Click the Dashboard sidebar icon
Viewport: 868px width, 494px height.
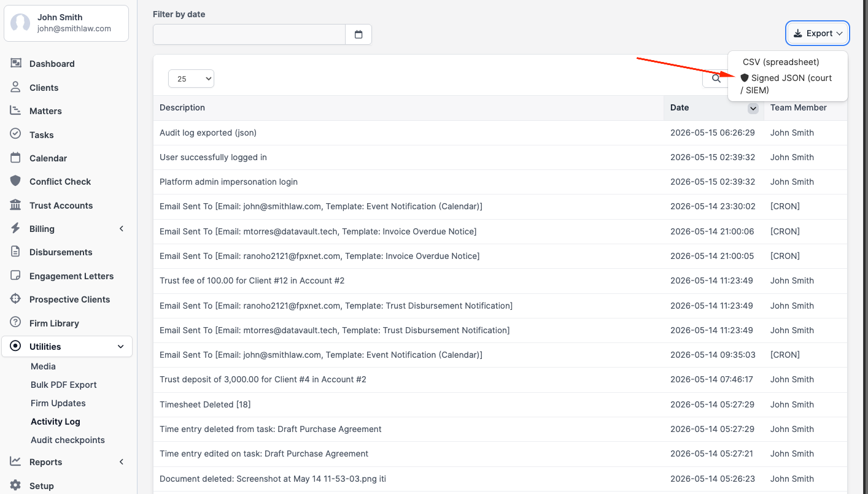point(16,63)
